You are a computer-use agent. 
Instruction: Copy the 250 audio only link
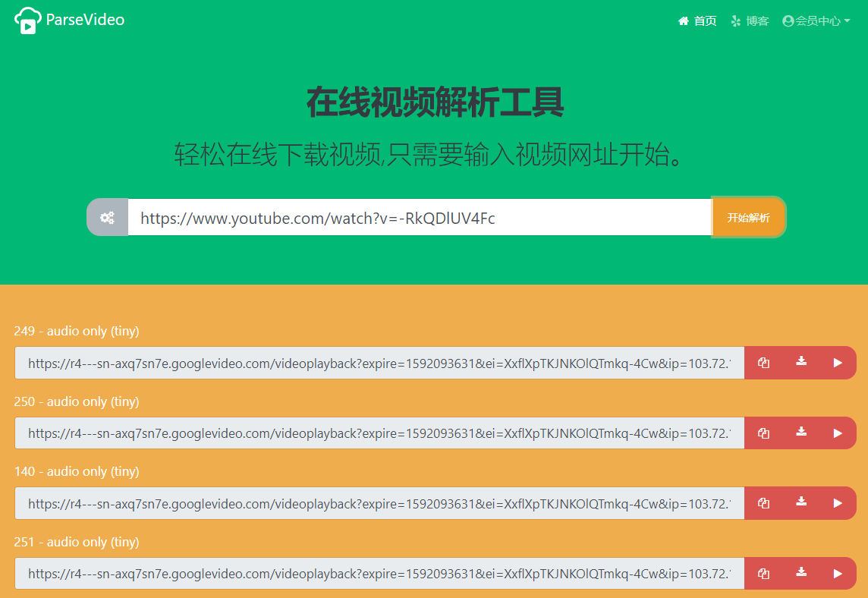pos(763,433)
